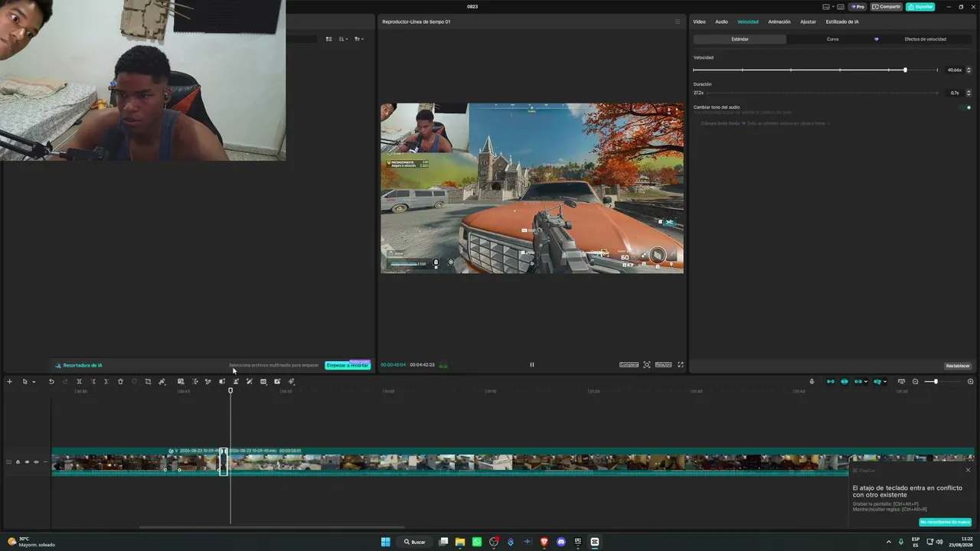
Task: Click the delete-right trim icon
Action: [106, 381]
